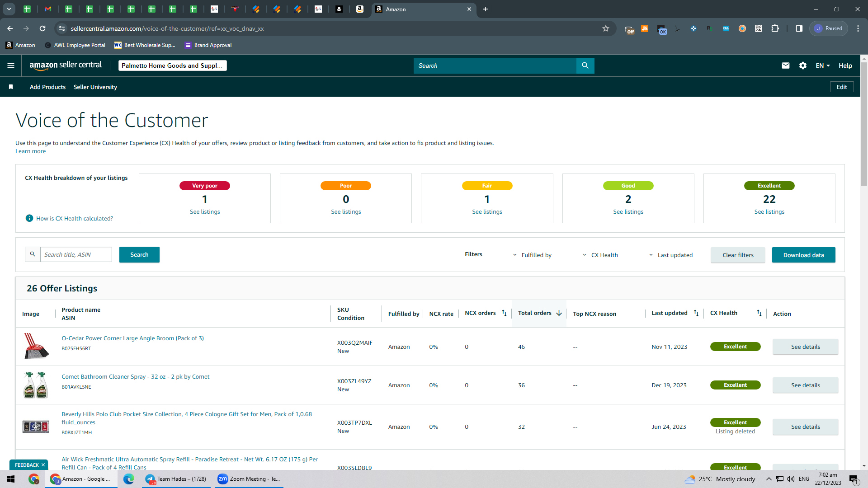This screenshot has height=488, width=868.
Task: Open AWL Employee Portal bookmark
Action: pos(75,45)
